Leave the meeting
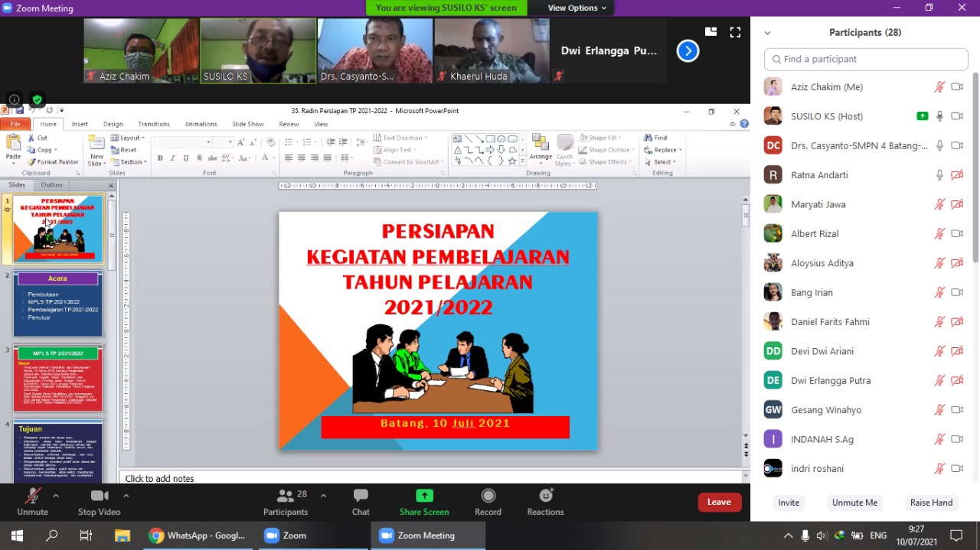The image size is (980, 550). tap(719, 502)
